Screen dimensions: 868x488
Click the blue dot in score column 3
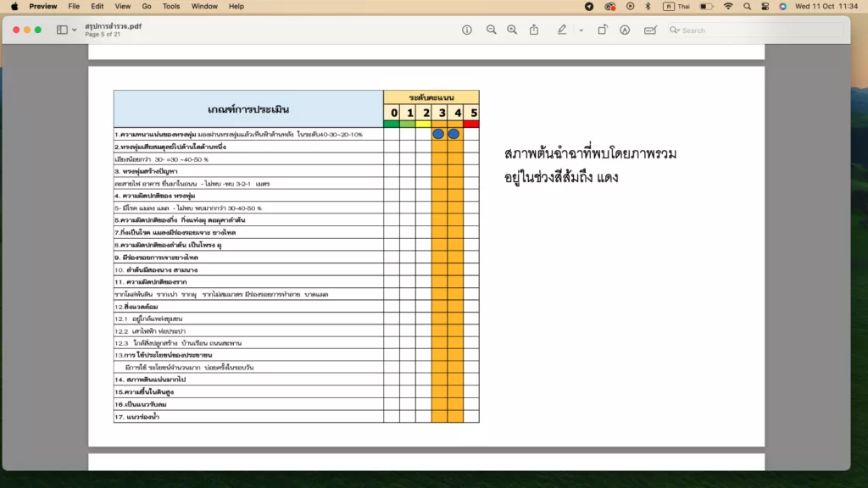(x=438, y=134)
